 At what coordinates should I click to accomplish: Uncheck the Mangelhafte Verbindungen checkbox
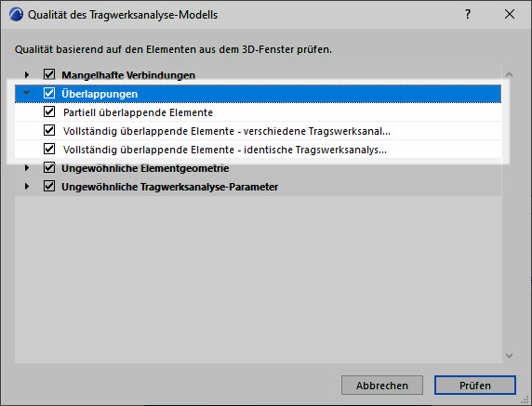(49, 74)
